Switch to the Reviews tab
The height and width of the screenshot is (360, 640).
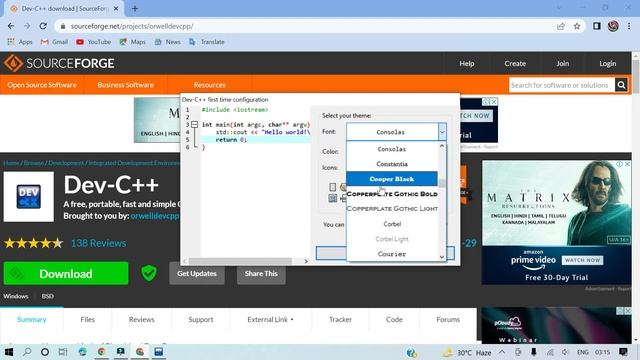click(x=142, y=320)
